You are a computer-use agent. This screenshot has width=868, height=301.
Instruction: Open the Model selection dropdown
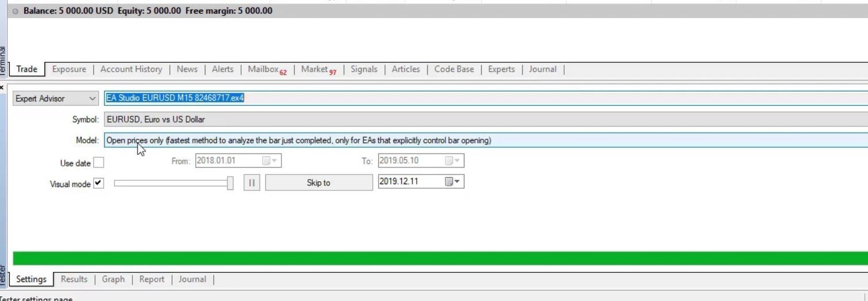[x=484, y=140]
